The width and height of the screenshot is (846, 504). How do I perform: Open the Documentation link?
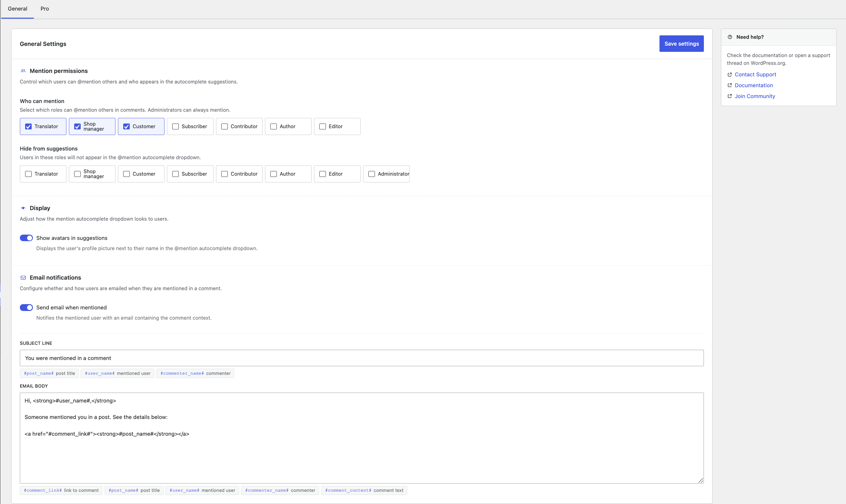click(x=754, y=86)
